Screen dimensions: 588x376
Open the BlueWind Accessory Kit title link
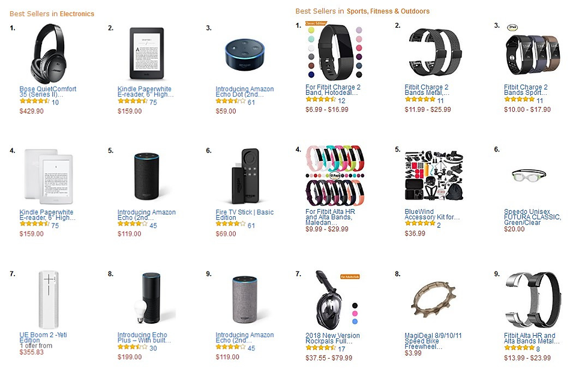click(432, 214)
